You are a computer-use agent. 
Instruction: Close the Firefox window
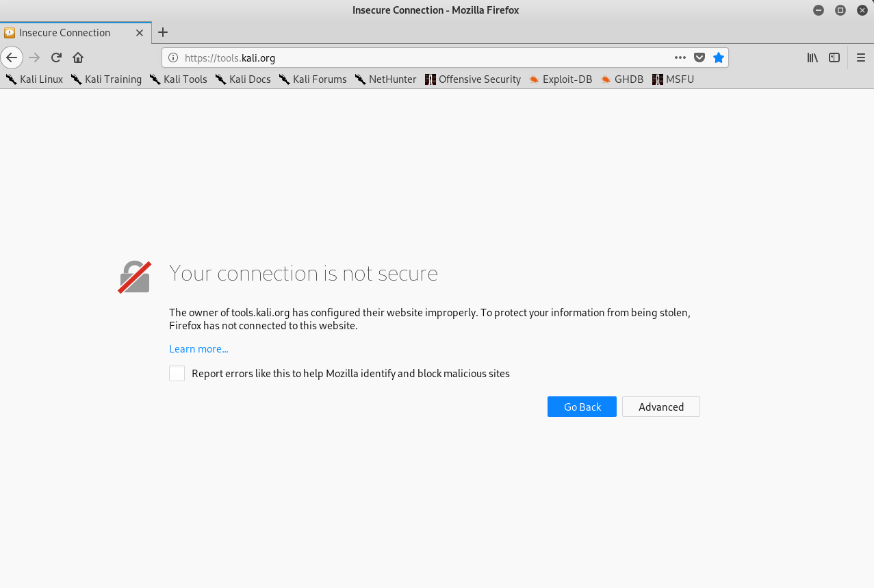point(862,10)
